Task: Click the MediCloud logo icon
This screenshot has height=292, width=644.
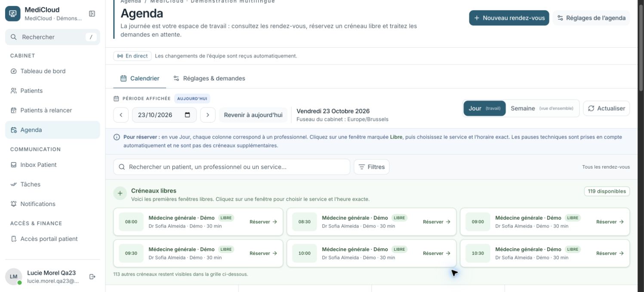Action: click(x=12, y=14)
